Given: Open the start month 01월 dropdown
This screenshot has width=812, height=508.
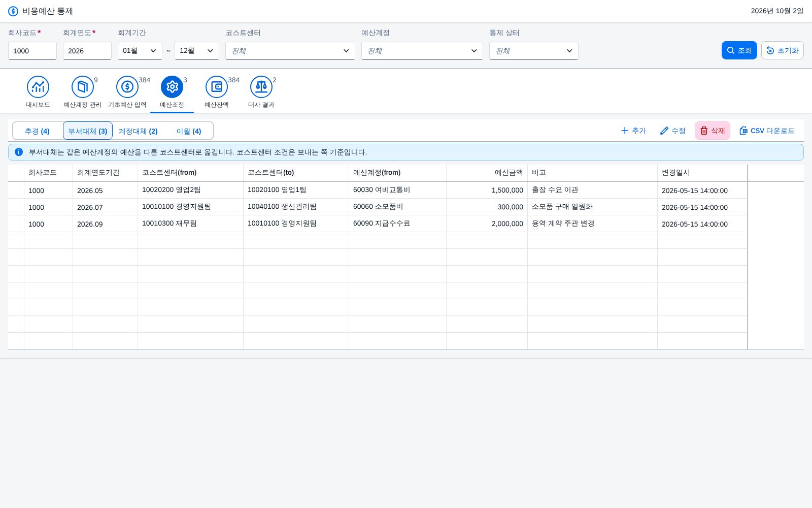Looking at the screenshot, I should coord(140,51).
